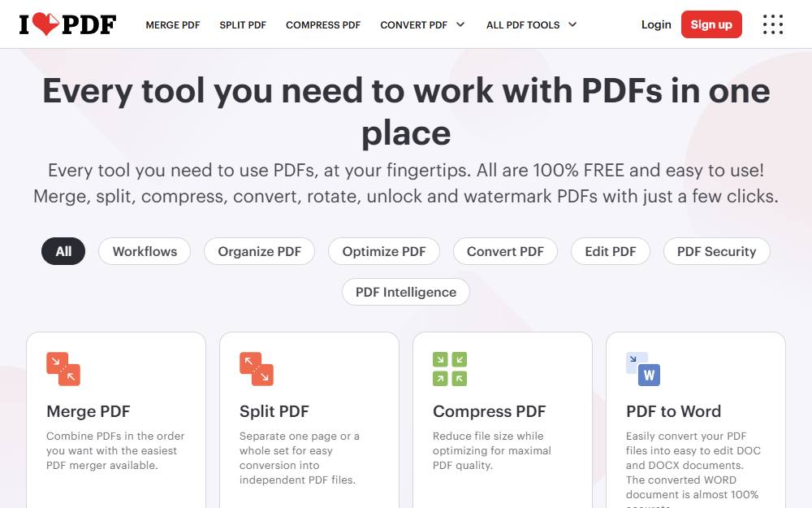This screenshot has height=508, width=812.
Task: Click the Split PDF orange icon
Action: tap(257, 369)
